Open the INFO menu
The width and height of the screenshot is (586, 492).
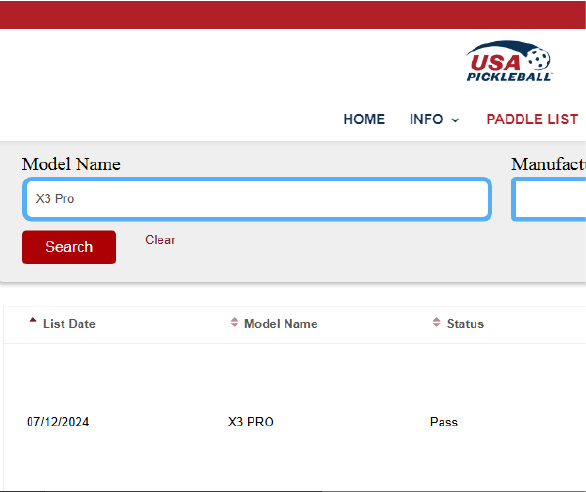pyautogui.click(x=426, y=119)
